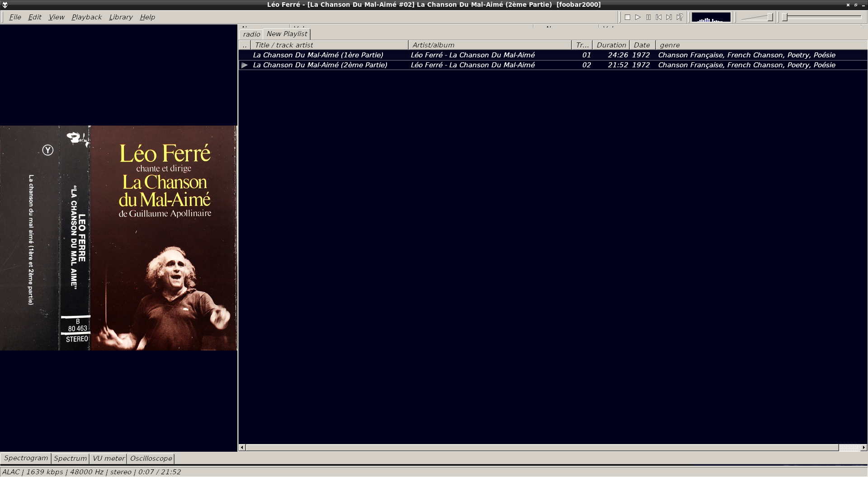The width and height of the screenshot is (868, 477).
Task: Open the Help menu
Action: point(147,17)
